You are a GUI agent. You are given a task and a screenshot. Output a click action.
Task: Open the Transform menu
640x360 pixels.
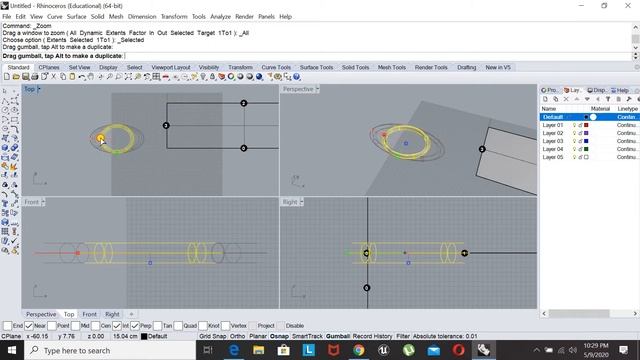coord(174,16)
